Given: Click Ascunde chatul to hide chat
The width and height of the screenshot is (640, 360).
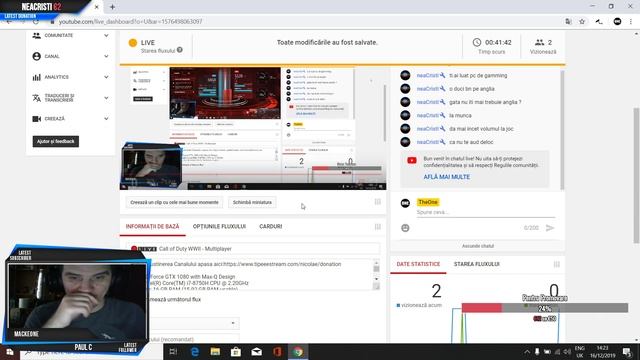Looking at the screenshot, I should 478,246.
